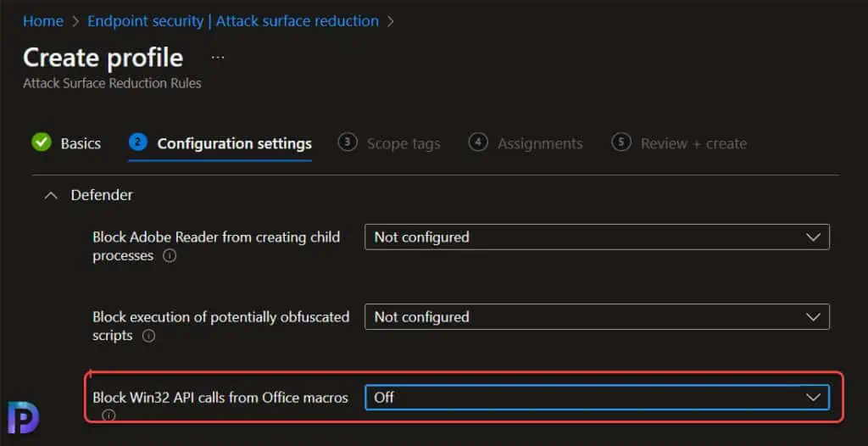Click the Block Adobe Reader label text
The width and height of the screenshot is (868, 446).
click(x=216, y=246)
